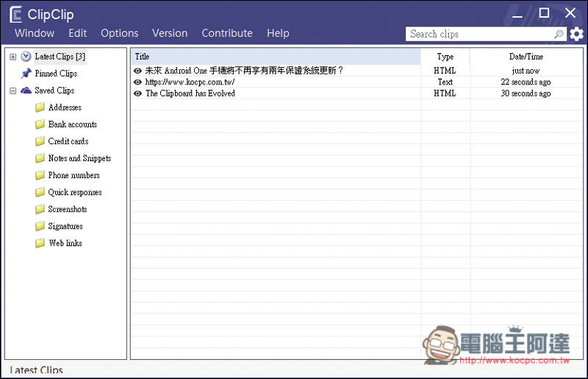Open settings with the gear icon

click(576, 34)
